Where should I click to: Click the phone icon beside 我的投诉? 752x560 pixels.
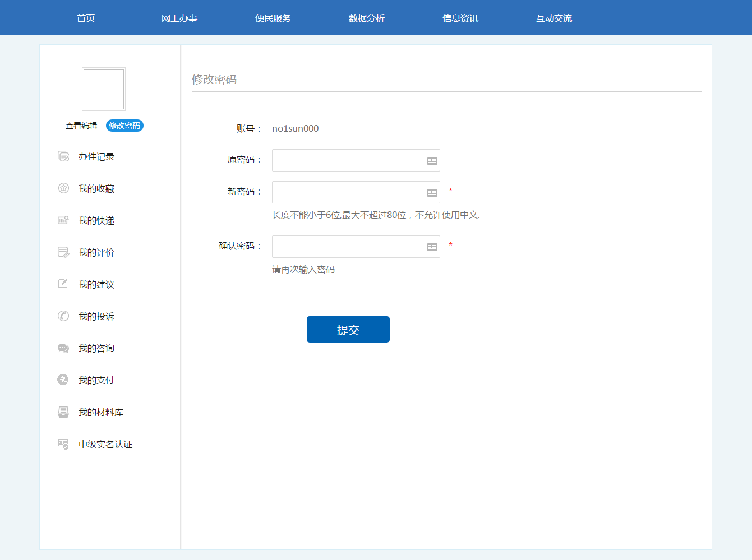[x=63, y=316]
